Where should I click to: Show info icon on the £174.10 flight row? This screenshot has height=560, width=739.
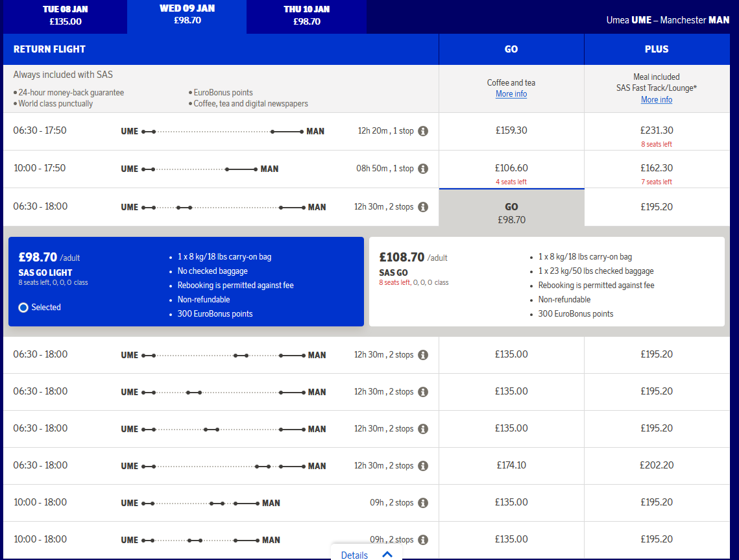[x=423, y=466]
